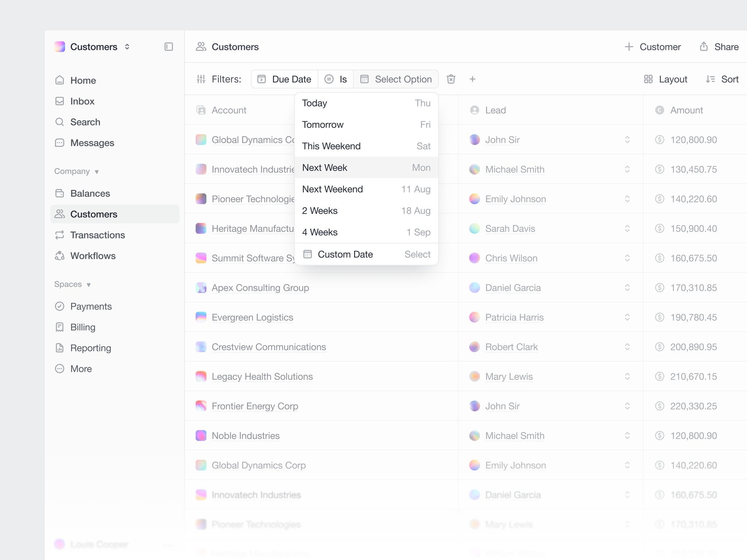747x560 pixels.
Task: Click amount 200,890.95 cell
Action: [x=693, y=347]
